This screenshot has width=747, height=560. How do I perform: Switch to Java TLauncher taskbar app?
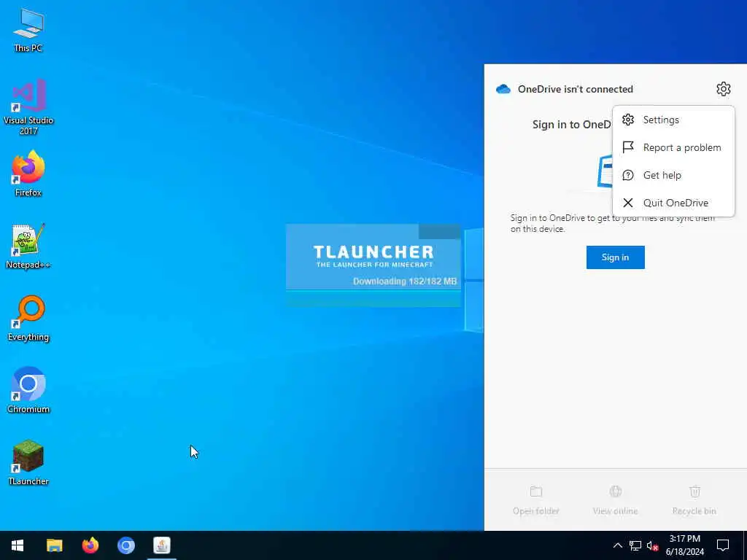[162, 545]
